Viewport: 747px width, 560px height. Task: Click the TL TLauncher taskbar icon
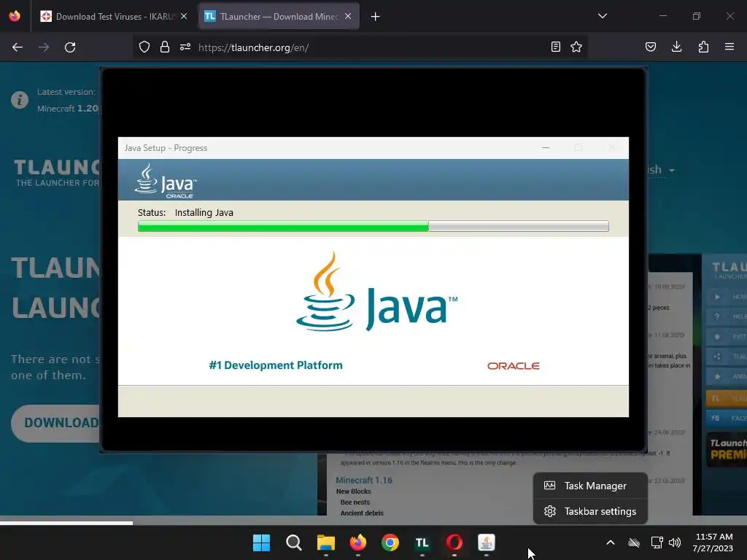coord(422,542)
